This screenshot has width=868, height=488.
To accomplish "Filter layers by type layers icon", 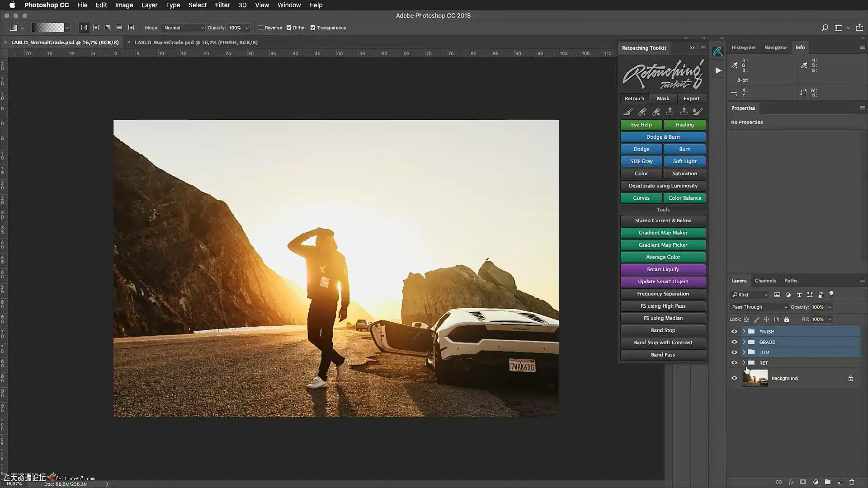I will point(799,295).
